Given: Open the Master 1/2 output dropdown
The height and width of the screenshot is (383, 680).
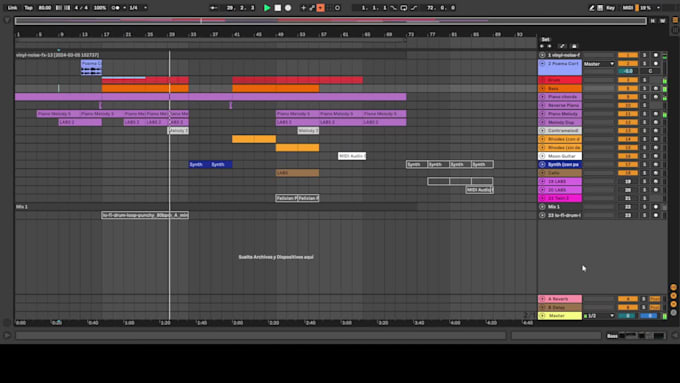Looking at the screenshot, I should pos(599,316).
